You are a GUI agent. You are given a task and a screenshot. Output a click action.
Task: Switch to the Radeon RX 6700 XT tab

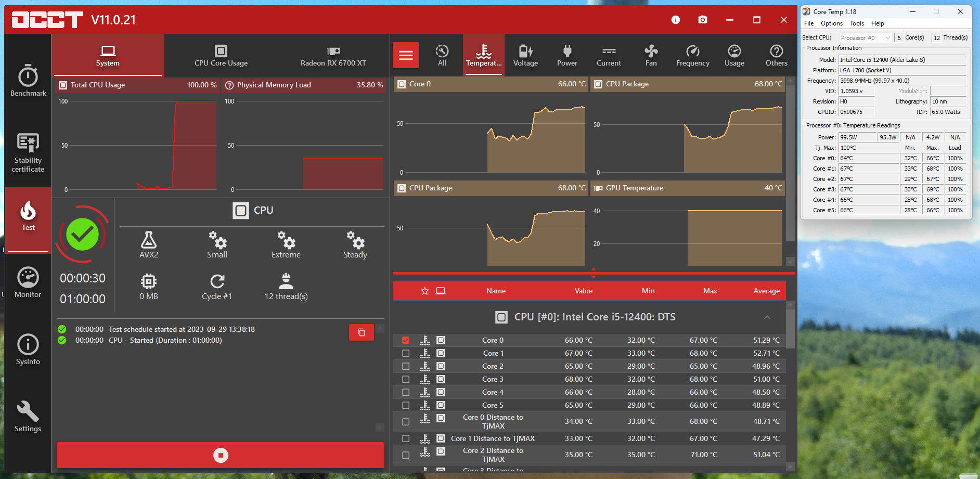(333, 56)
